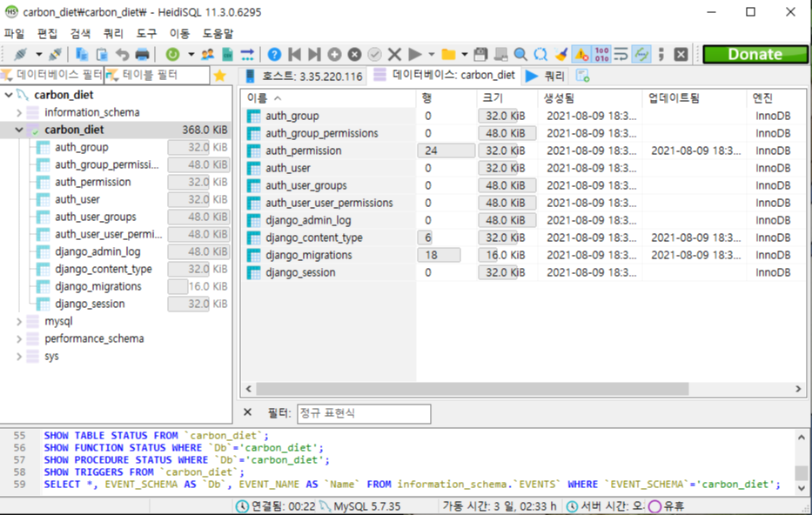Click the MySQL 5.7.35 status bar entry
The image size is (812, 515).
366,506
